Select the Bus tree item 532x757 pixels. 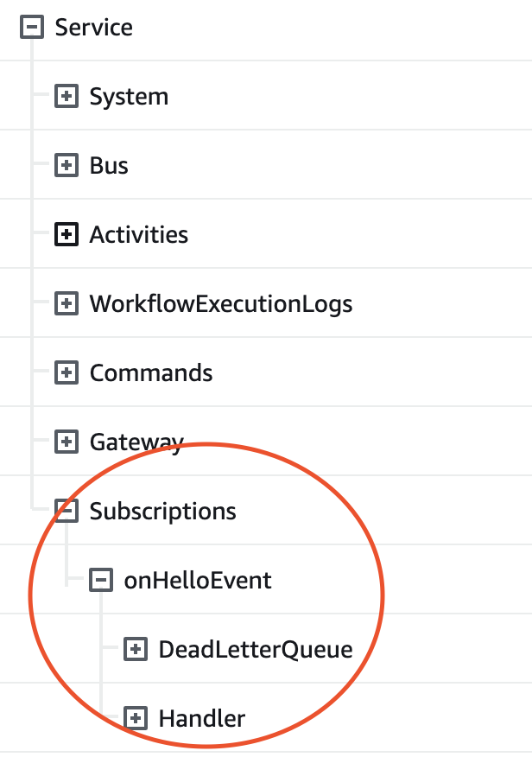pyautogui.click(x=109, y=165)
